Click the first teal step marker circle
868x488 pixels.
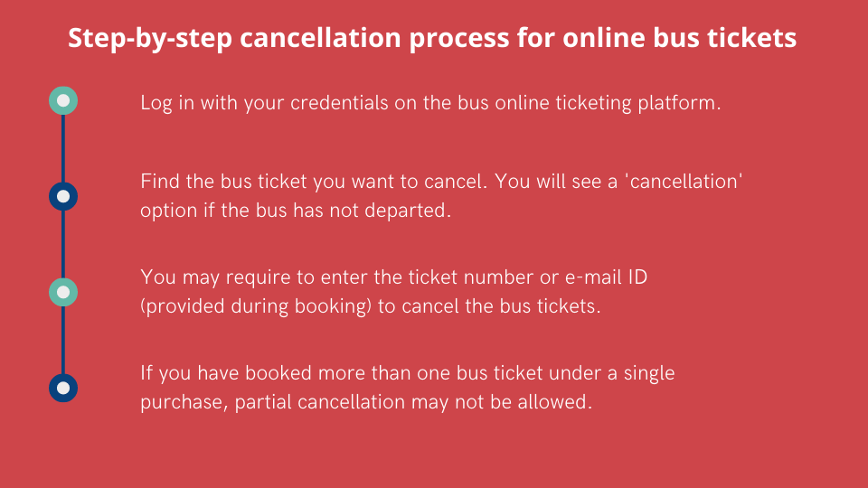[x=63, y=100]
